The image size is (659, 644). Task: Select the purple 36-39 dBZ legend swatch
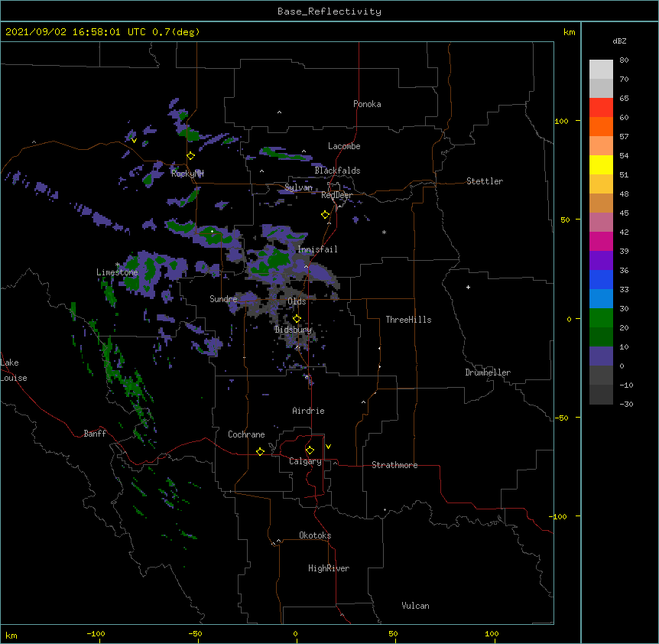(x=601, y=261)
